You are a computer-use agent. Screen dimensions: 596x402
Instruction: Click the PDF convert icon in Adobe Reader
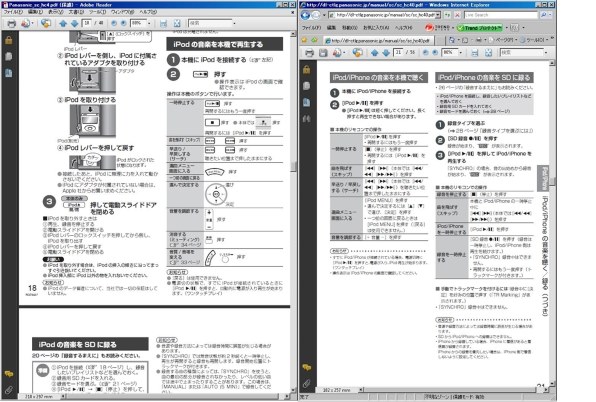[25, 24]
